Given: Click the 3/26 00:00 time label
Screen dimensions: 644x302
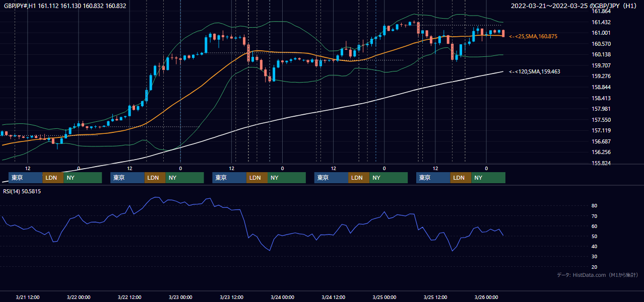Looking at the screenshot, I should coord(486,297).
